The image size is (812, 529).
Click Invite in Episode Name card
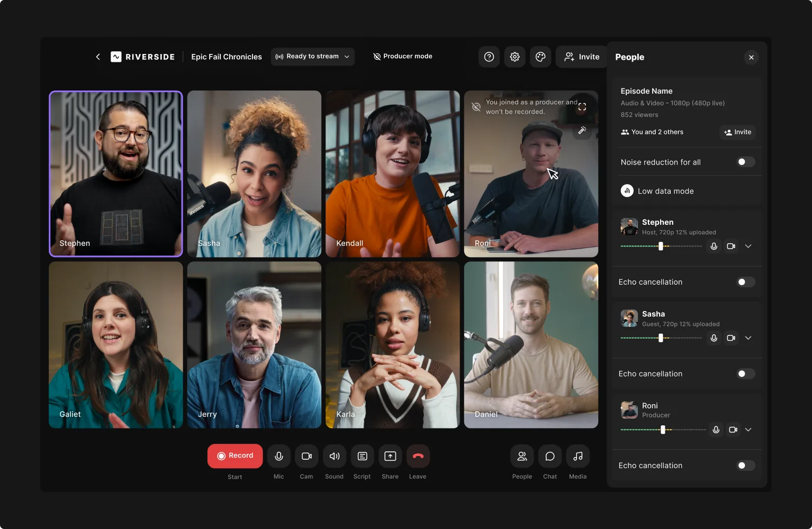pos(737,132)
